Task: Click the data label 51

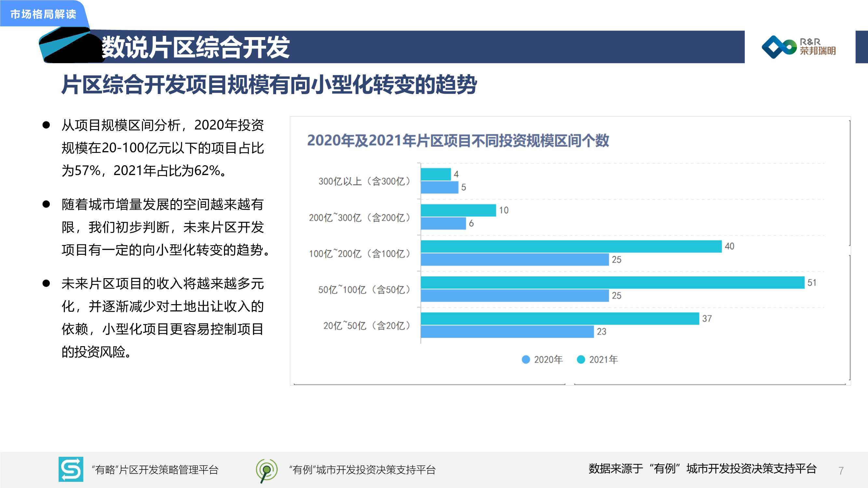Action: point(812,283)
